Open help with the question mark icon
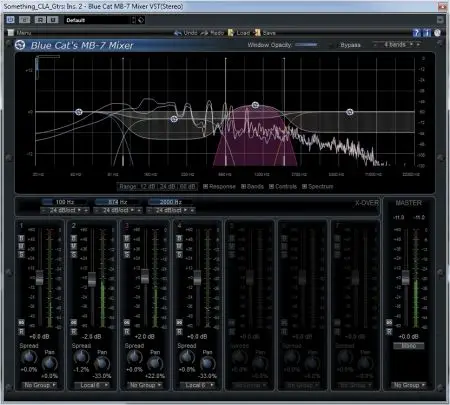Screen dimensions: 450x405 [x=416, y=33]
